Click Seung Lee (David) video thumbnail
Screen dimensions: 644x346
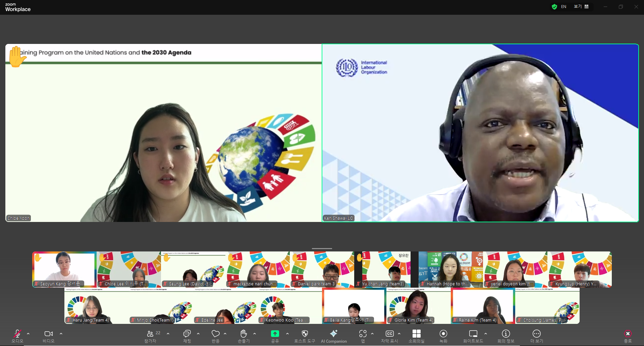pos(193,270)
